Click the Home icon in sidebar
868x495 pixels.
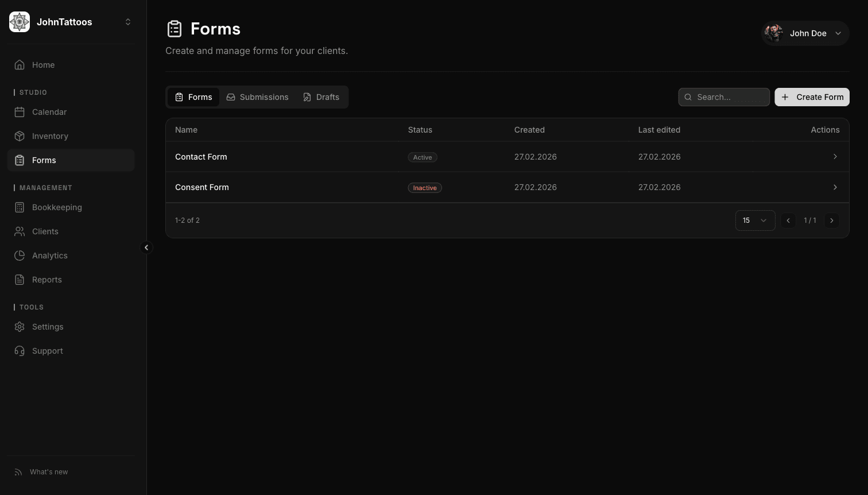tap(20, 65)
